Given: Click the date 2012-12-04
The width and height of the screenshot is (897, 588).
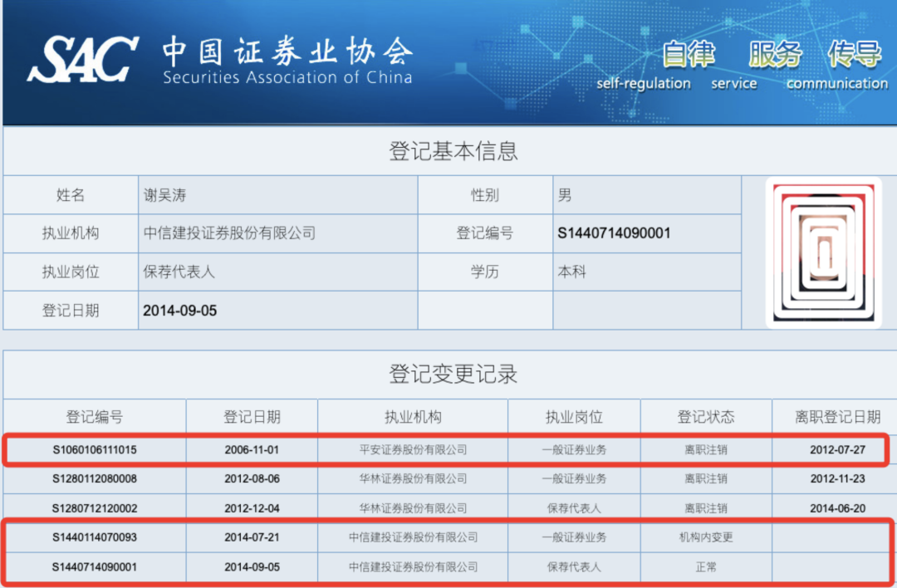Looking at the screenshot, I should [252, 508].
